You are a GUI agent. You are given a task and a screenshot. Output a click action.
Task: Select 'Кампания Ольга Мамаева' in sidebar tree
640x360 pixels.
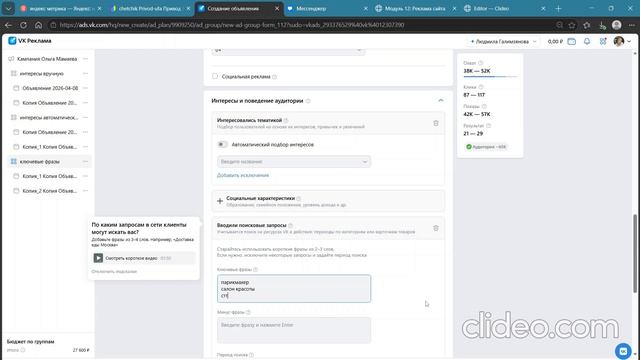click(x=47, y=59)
